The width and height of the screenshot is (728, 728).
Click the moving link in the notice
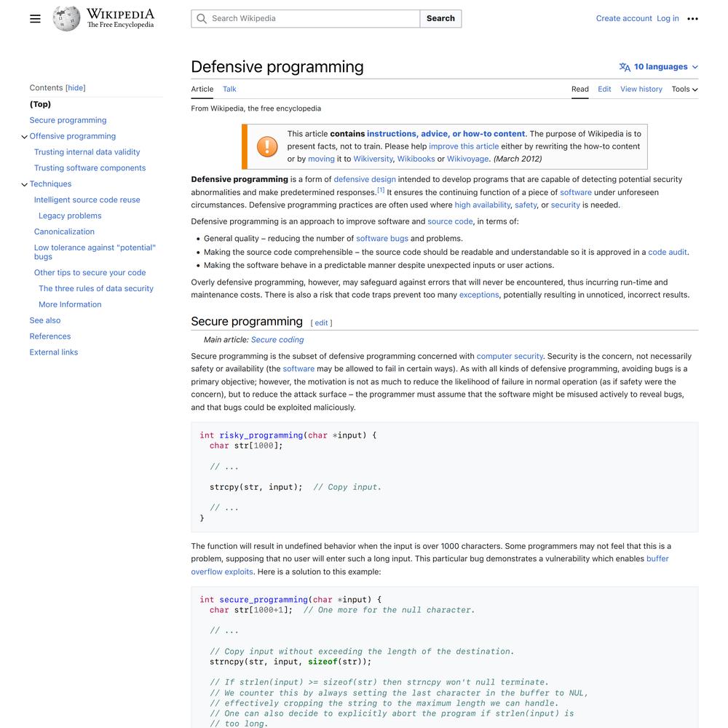click(x=321, y=159)
